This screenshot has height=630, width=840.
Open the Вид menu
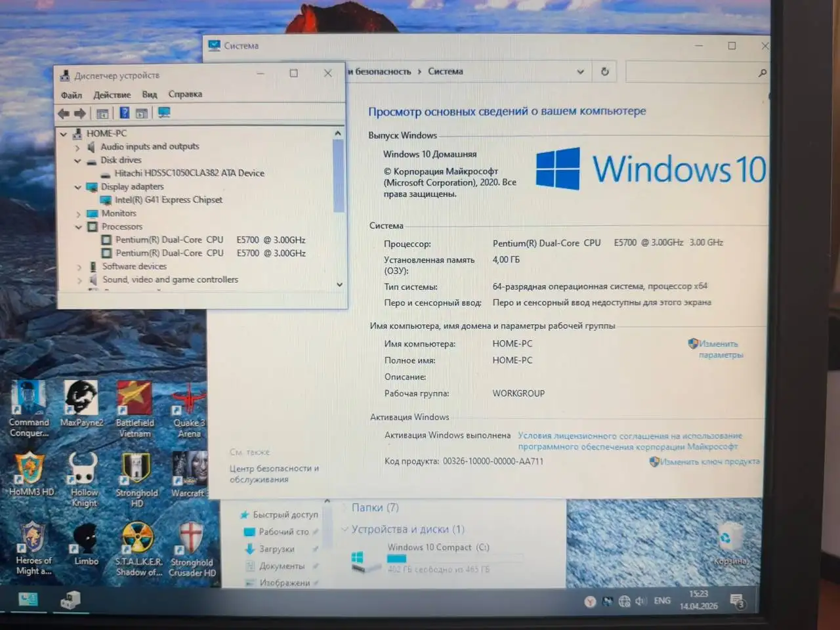(x=149, y=94)
